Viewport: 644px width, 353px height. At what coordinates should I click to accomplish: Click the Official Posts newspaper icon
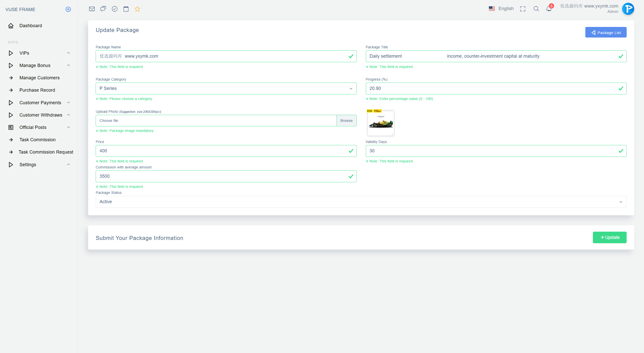11,127
